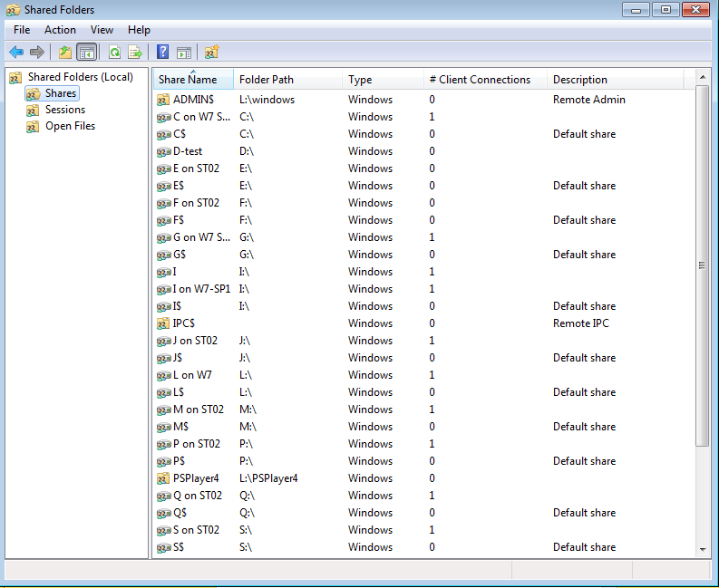Screen dimensions: 719x588
Task: Sort by # Client Connections column header
Action: point(486,80)
